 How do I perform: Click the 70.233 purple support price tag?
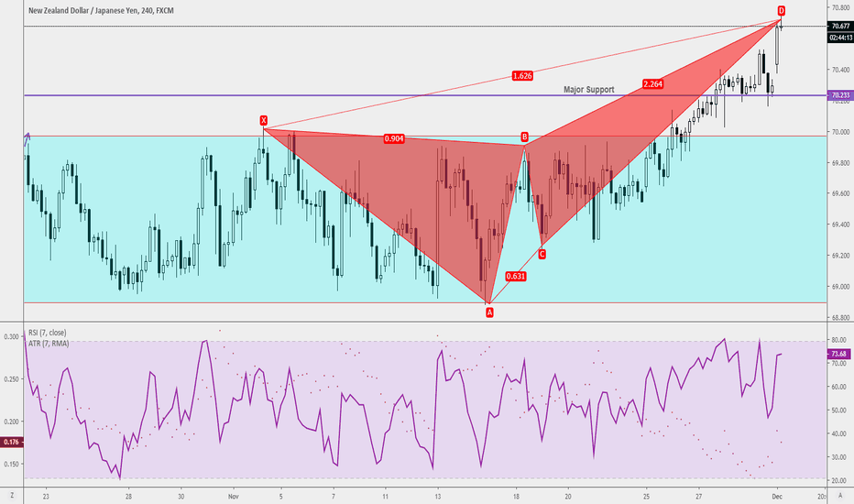tap(838, 95)
